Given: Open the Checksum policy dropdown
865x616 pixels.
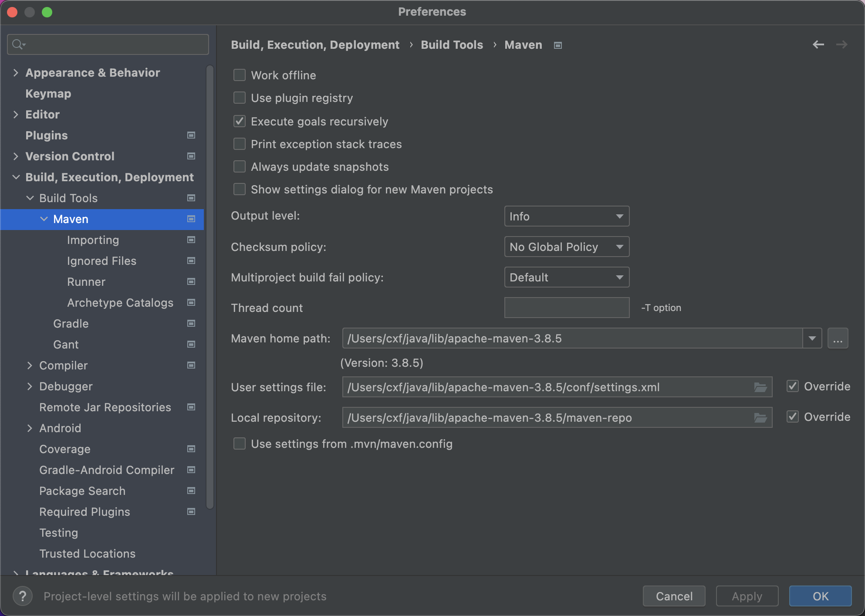Looking at the screenshot, I should point(567,247).
